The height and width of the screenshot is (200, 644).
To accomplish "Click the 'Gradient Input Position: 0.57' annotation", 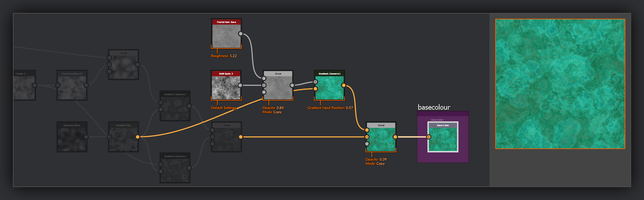I will tap(330, 108).
